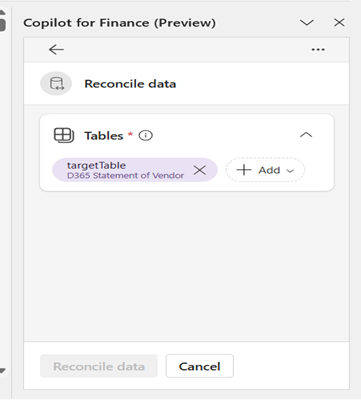Cancel the reconcile data dialog
This screenshot has height=400, width=361.
(200, 366)
